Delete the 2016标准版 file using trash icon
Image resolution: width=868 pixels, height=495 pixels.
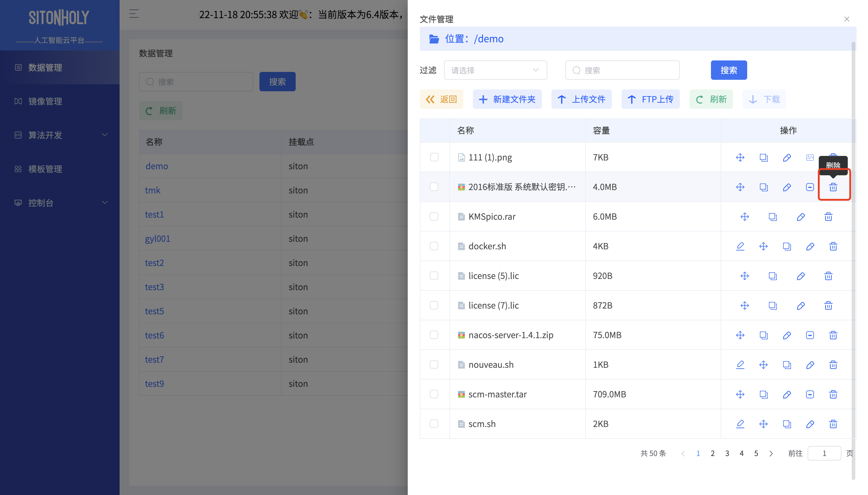click(x=833, y=187)
